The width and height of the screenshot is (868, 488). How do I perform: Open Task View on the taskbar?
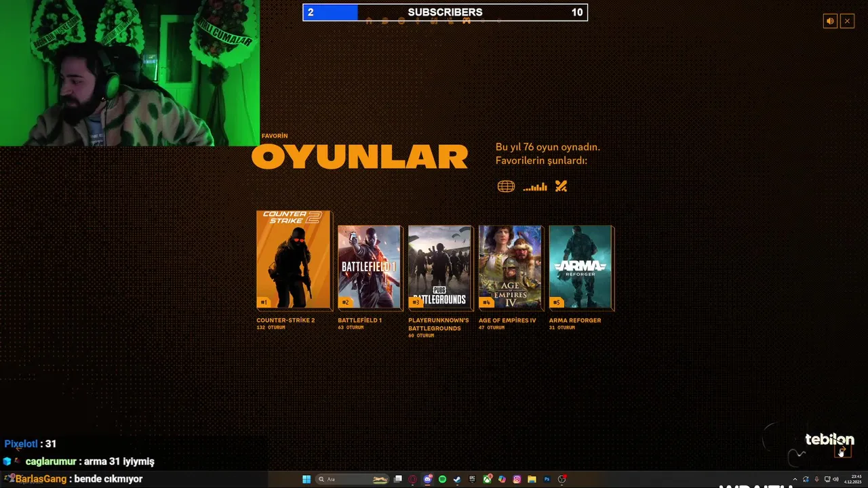click(x=398, y=479)
